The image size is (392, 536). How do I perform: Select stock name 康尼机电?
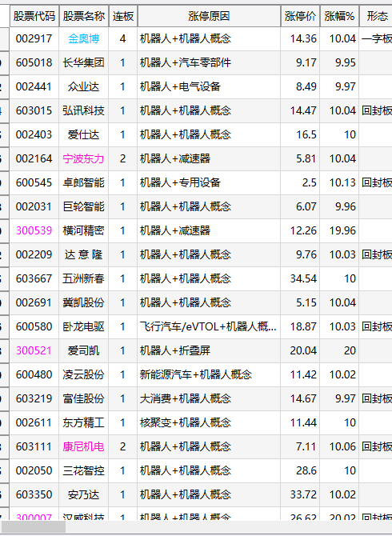pos(84,446)
